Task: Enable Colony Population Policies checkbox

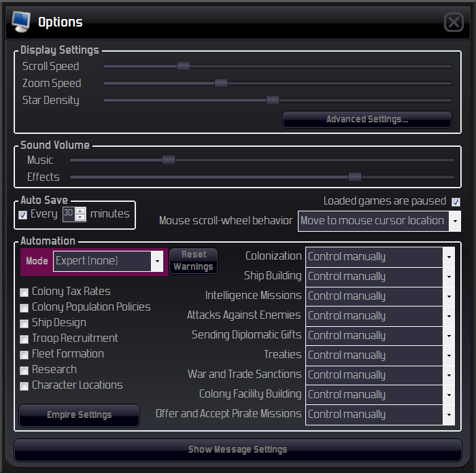Action: click(x=24, y=309)
